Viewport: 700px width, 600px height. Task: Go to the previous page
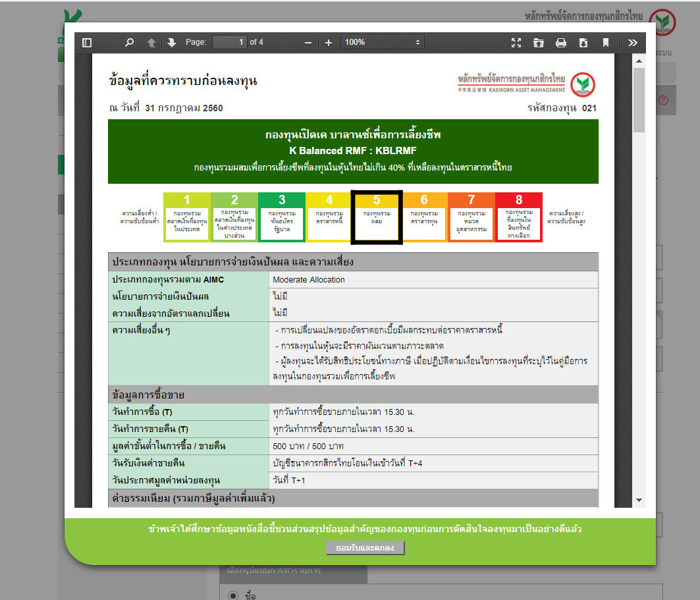click(x=151, y=42)
